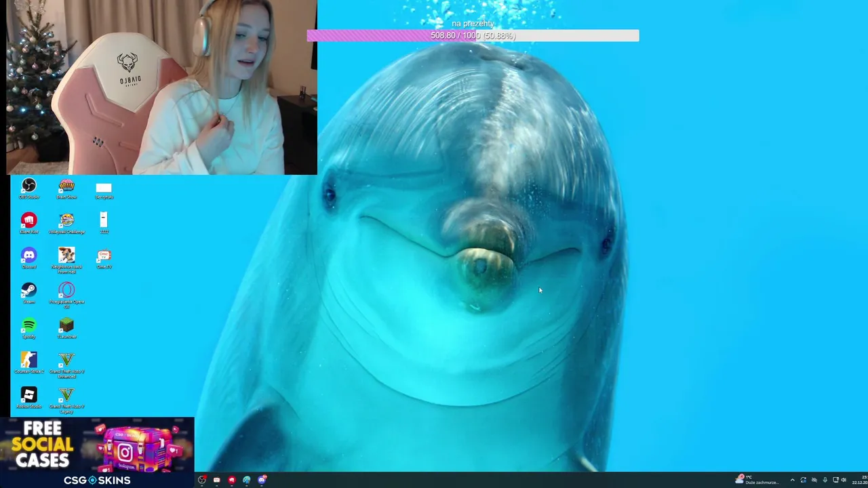Open the Klient Riot desktop shortcut

[28, 224]
